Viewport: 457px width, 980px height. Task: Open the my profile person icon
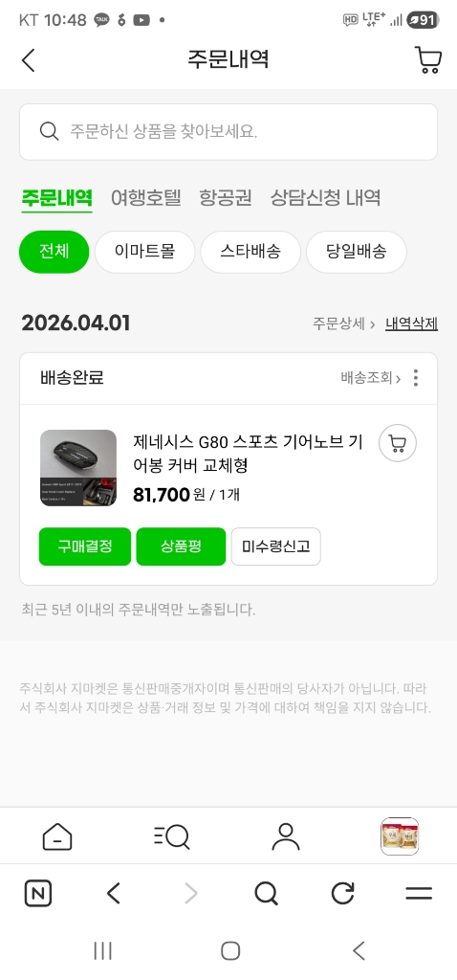pos(286,836)
